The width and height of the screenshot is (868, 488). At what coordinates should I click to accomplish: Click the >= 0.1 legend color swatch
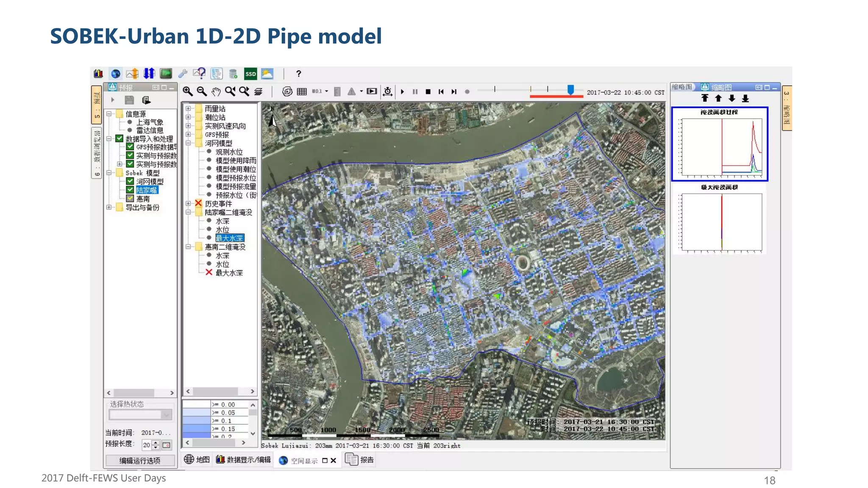point(197,421)
